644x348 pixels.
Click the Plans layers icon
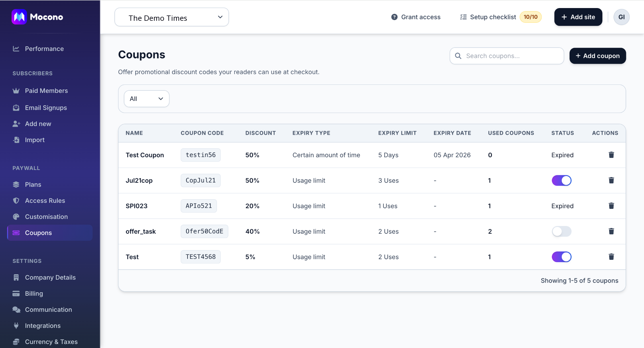[x=16, y=184]
